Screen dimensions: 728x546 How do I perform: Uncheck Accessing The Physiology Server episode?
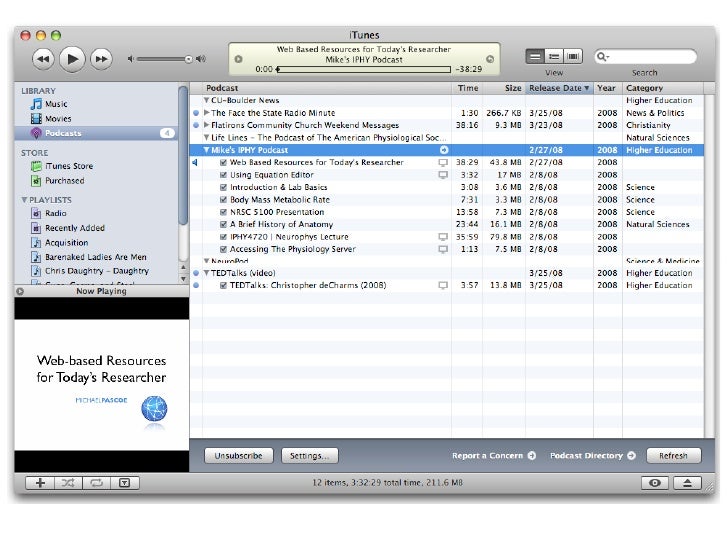(x=223, y=249)
